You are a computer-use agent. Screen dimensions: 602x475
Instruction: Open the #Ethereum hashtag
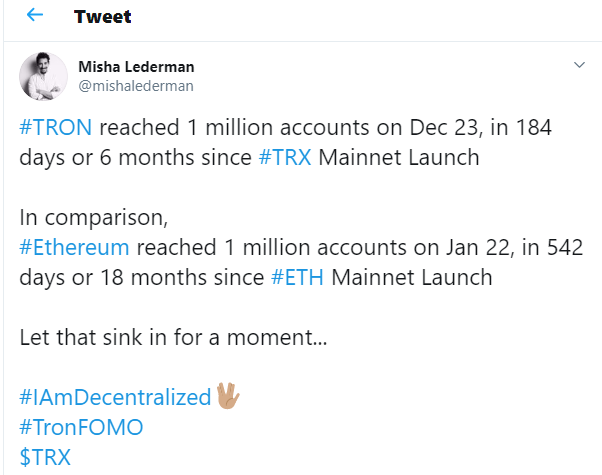click(x=74, y=248)
